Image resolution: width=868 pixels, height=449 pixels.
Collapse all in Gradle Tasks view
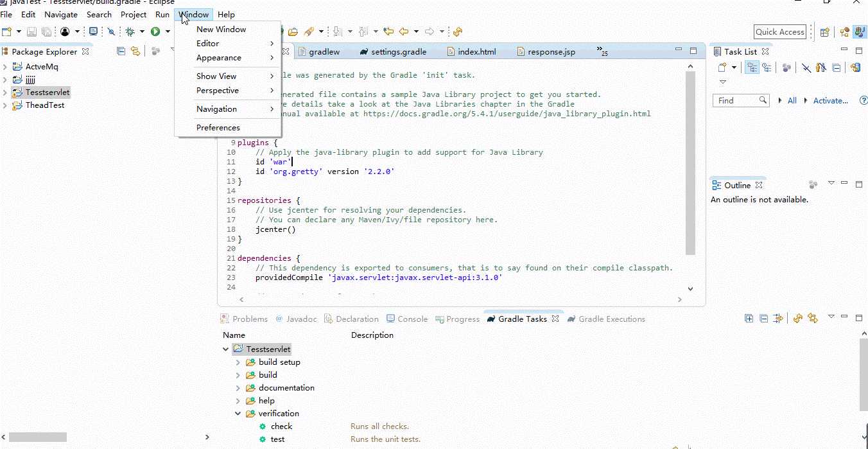pyautogui.click(x=763, y=318)
